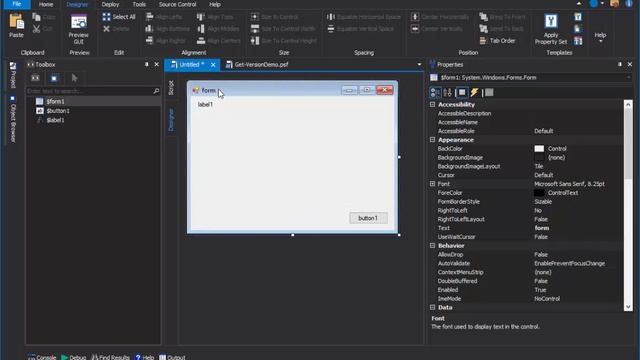Switch to the Deploy ribbon tab

110,4
